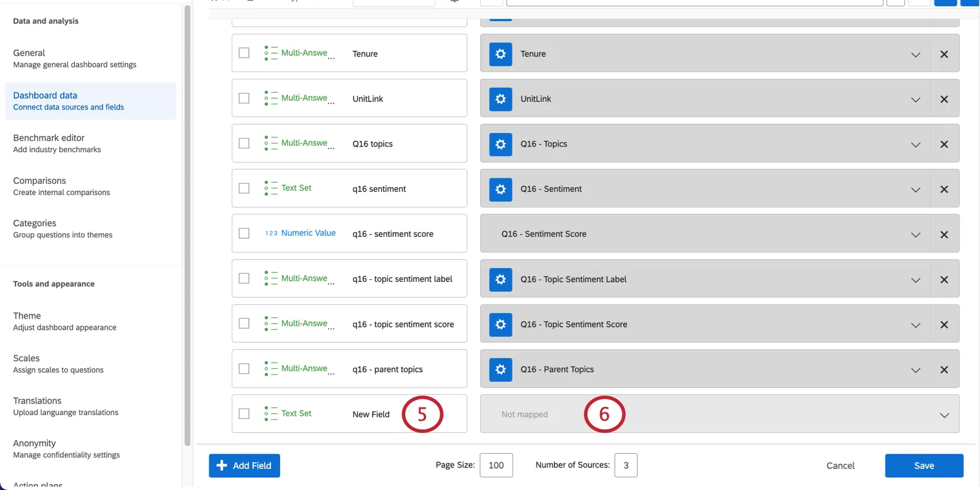Delete the Q16 - Topic Sentiment Label mapping

944,280
